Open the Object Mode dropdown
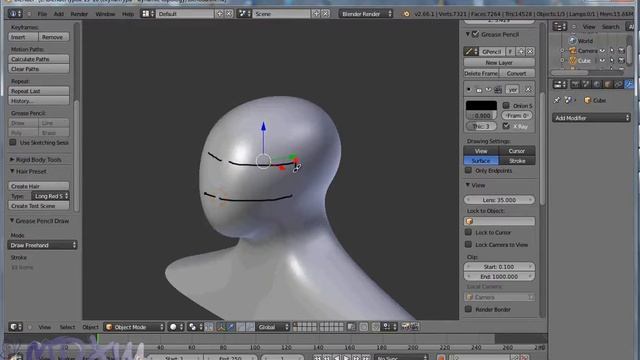 tap(134, 327)
